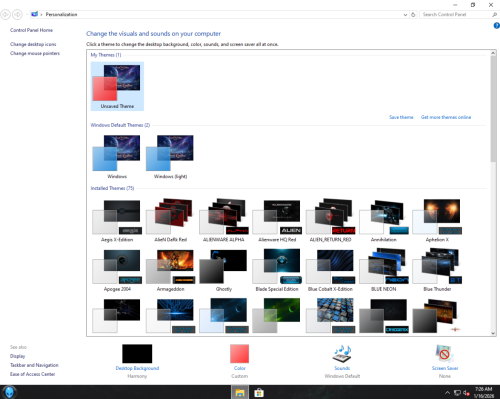Choose the AlieN DaRk Red theme
The height and width of the screenshot is (399, 500).
(x=170, y=220)
